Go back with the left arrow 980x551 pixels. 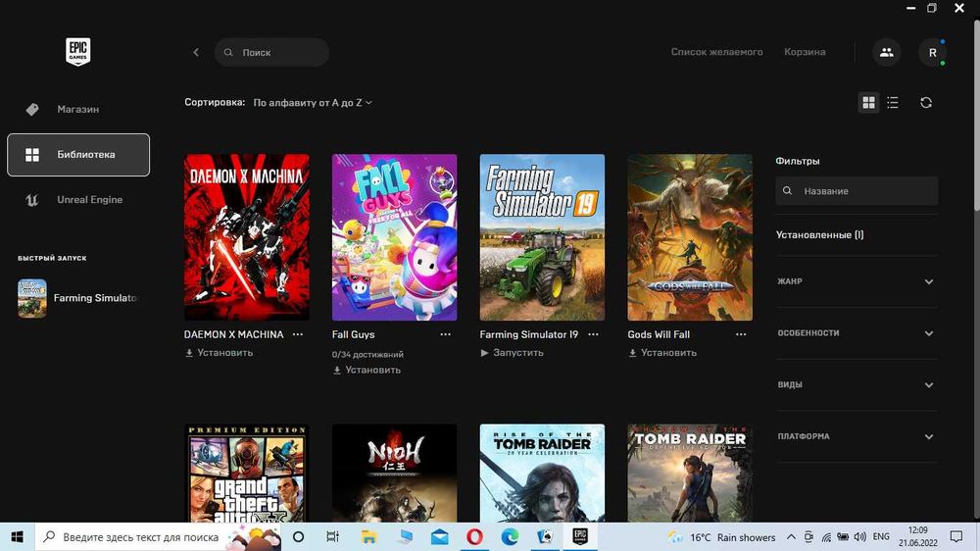196,53
